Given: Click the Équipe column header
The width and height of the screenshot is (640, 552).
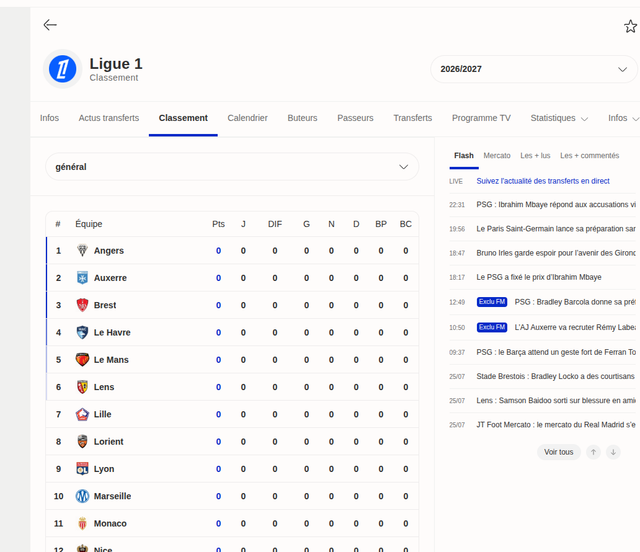Looking at the screenshot, I should (89, 224).
